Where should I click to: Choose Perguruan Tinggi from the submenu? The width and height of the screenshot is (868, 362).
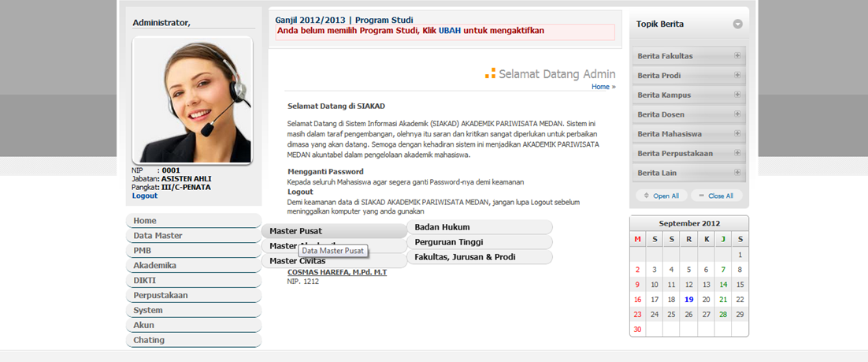(480, 242)
